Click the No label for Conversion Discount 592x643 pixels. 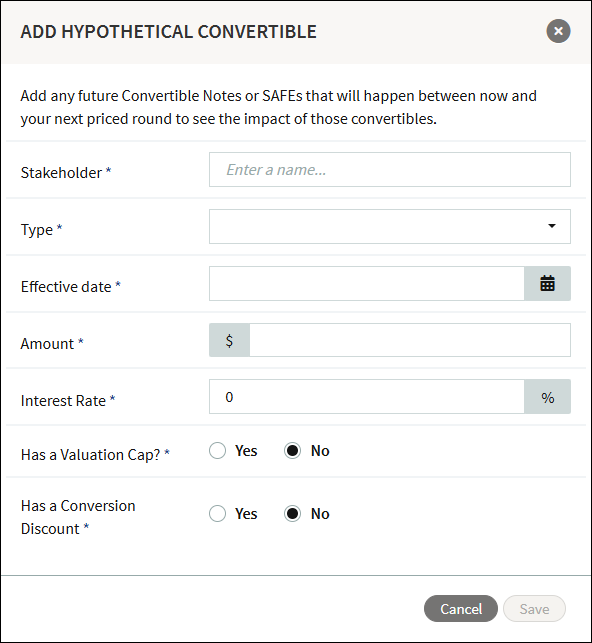click(x=320, y=513)
